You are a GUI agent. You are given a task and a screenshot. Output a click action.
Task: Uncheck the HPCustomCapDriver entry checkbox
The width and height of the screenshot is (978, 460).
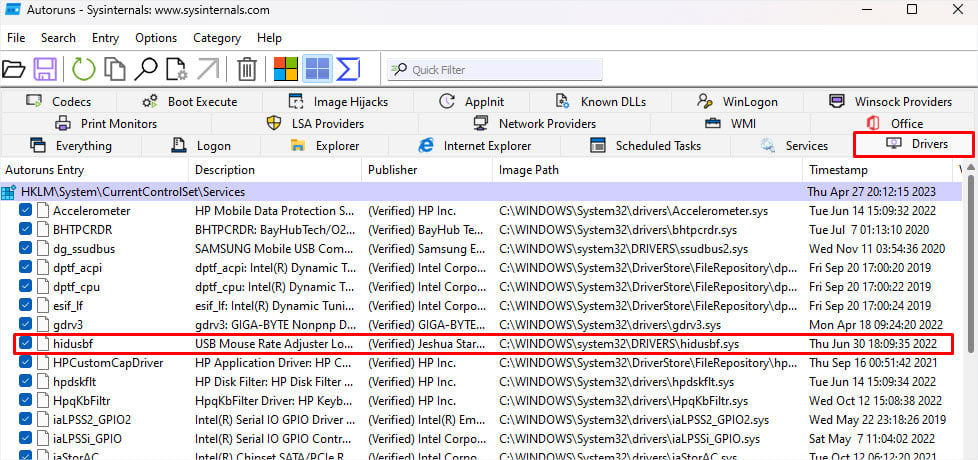(x=26, y=363)
